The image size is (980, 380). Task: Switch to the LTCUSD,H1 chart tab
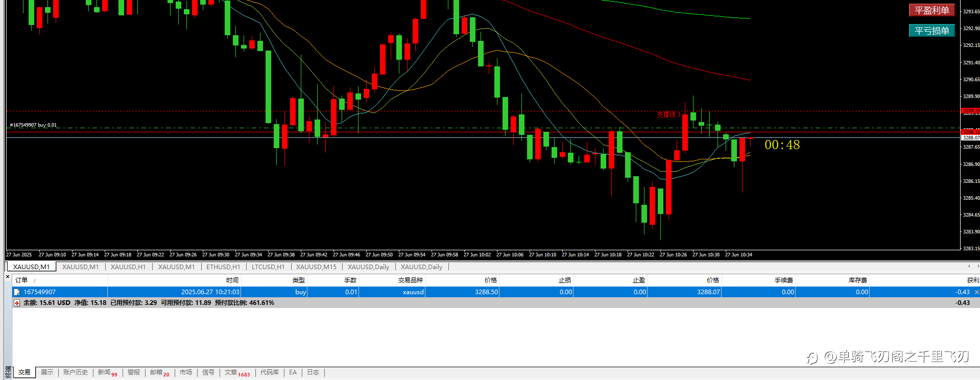[268, 267]
